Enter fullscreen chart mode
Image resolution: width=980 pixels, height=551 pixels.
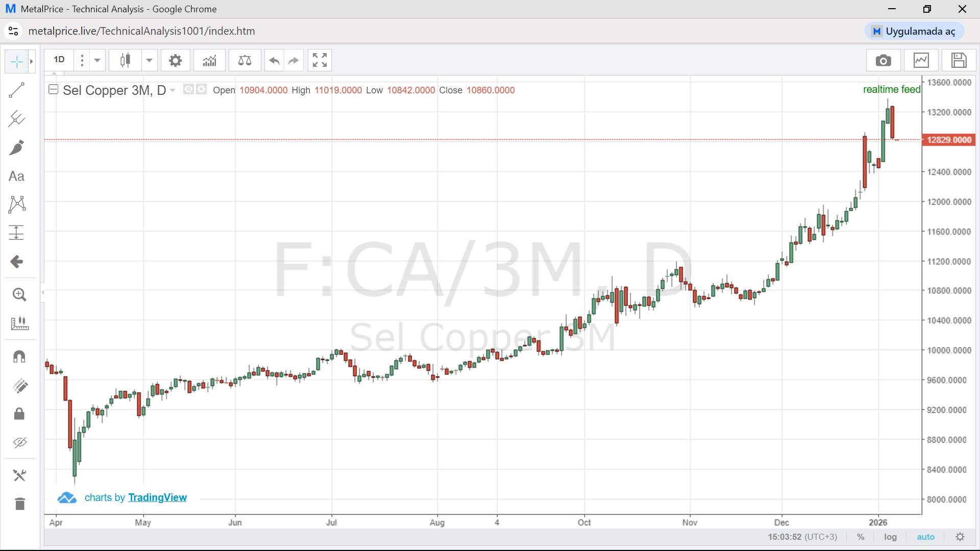pos(320,60)
